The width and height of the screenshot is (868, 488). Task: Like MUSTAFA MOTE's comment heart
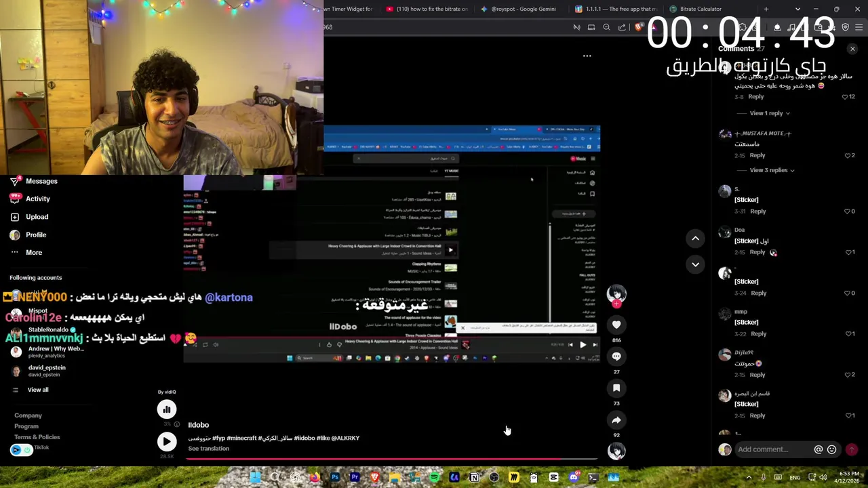[x=847, y=156]
